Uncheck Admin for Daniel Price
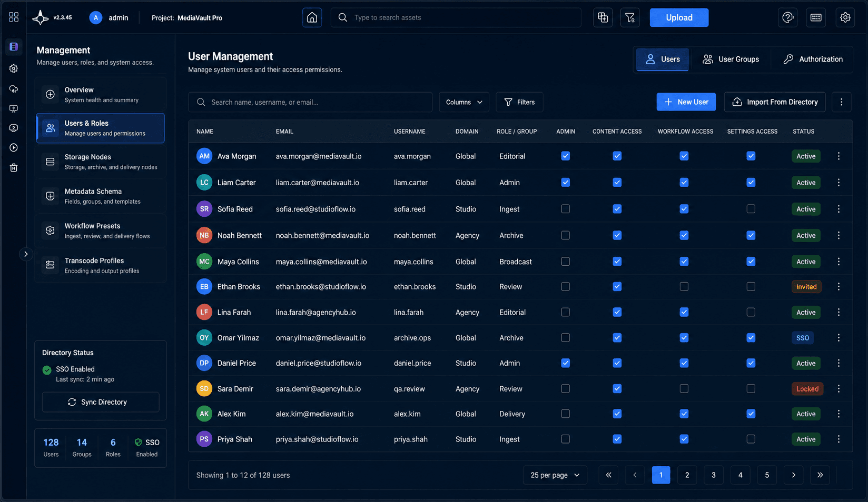The width and height of the screenshot is (868, 502). 565,363
